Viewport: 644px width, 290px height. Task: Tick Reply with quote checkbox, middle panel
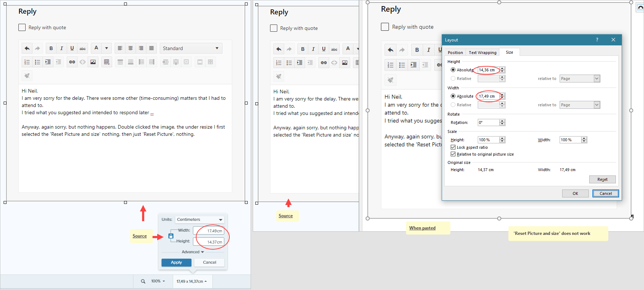click(274, 28)
